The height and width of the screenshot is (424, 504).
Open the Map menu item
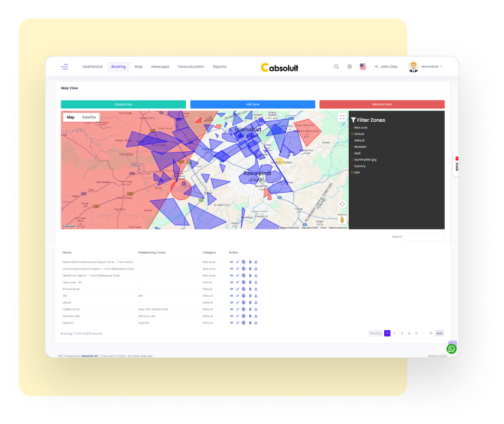tap(138, 67)
